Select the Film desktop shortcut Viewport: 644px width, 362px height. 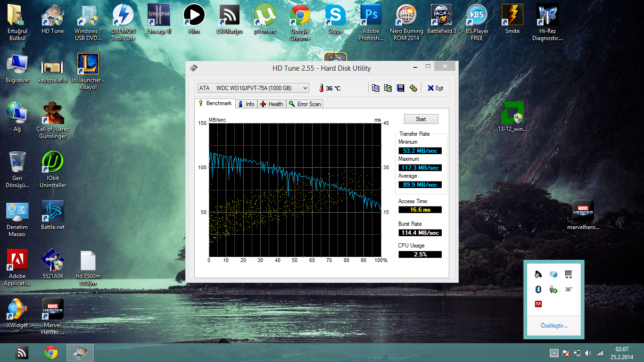tap(194, 19)
